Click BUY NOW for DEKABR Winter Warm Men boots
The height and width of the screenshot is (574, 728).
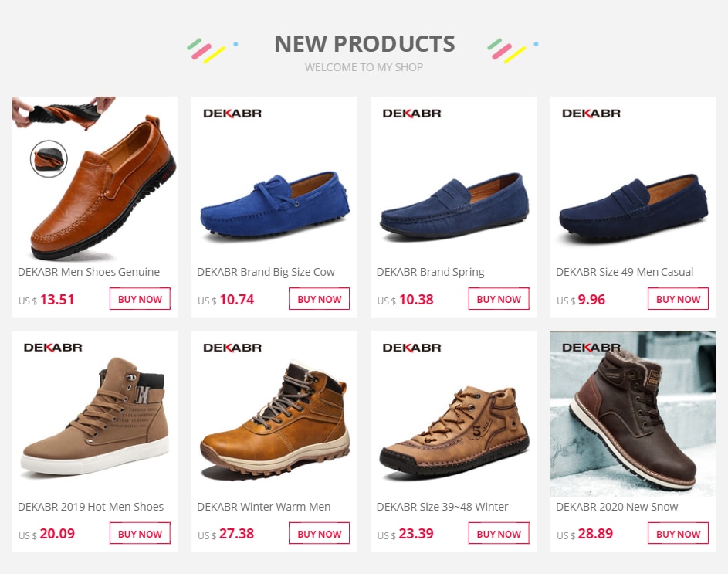(x=319, y=533)
